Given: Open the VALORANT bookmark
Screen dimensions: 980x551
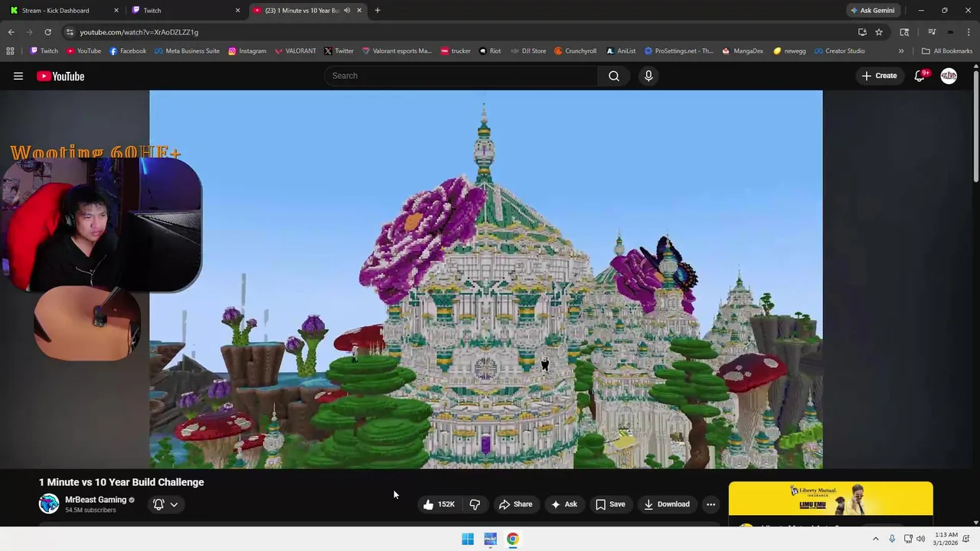Looking at the screenshot, I should [294, 51].
